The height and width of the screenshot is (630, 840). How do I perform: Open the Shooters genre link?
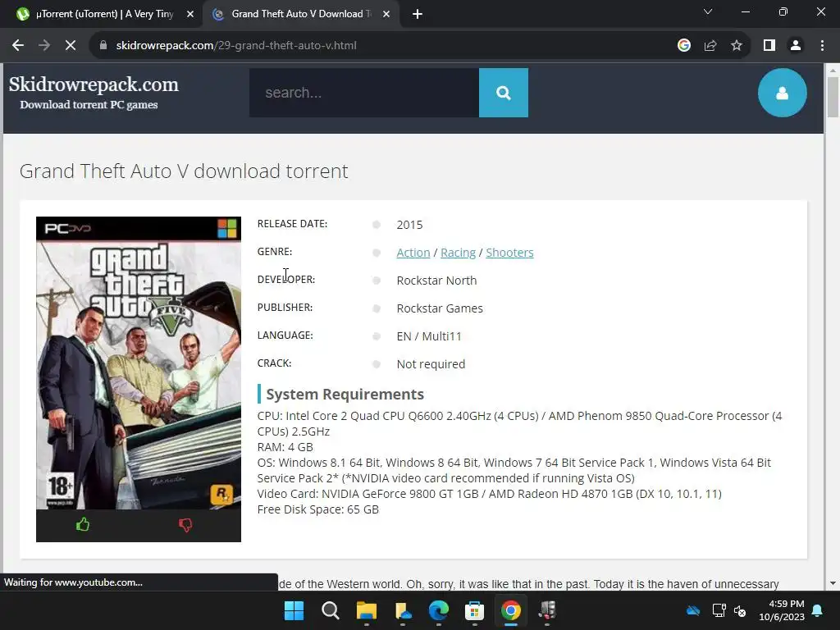pos(509,253)
